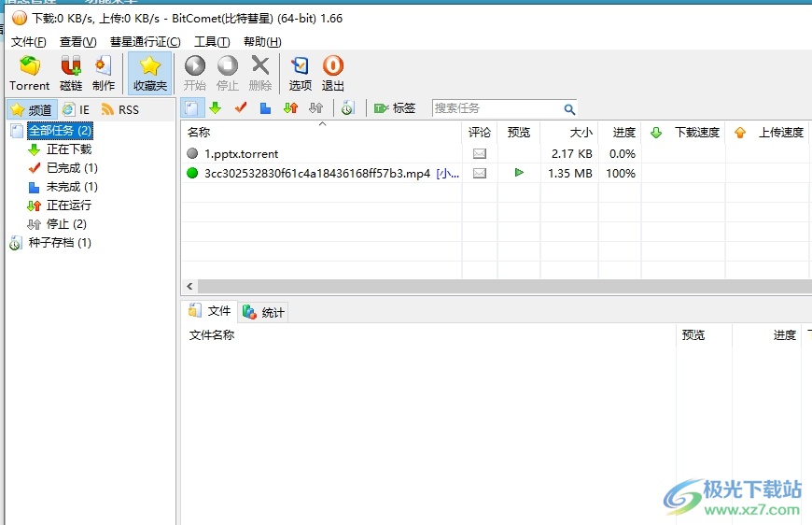Select 已完成 (1) in the task tree
The image size is (812, 525).
click(72, 168)
